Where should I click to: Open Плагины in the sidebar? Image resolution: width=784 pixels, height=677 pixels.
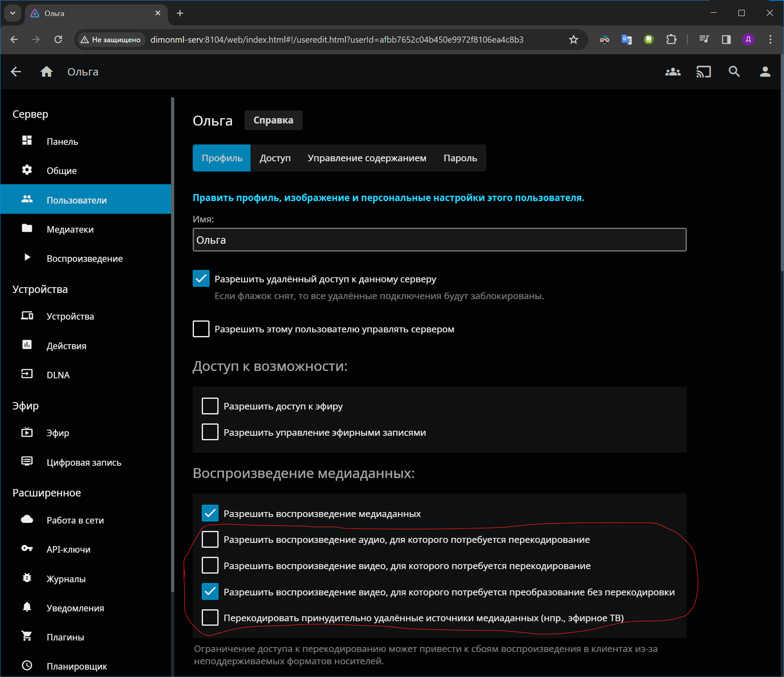pyautogui.click(x=65, y=637)
